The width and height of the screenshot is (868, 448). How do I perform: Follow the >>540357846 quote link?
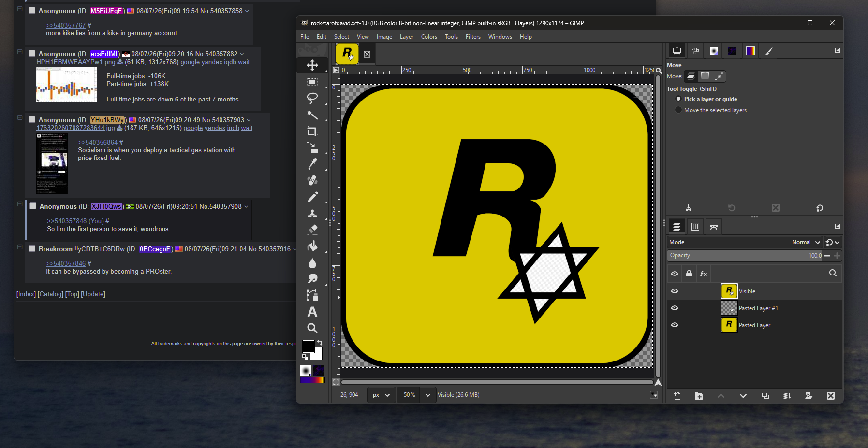point(66,263)
